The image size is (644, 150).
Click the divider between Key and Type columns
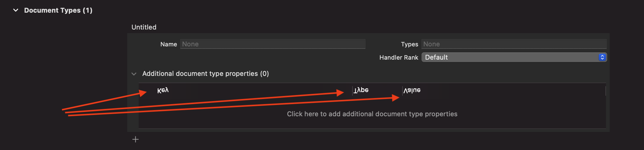pos(352,91)
